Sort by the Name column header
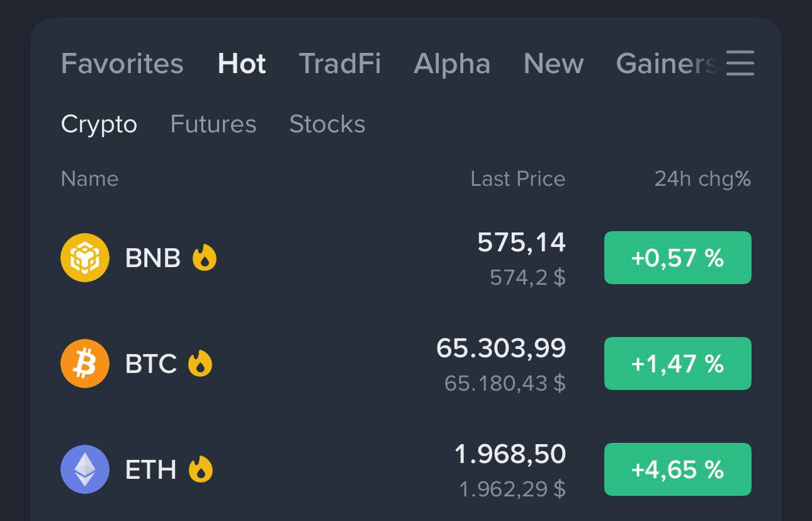The image size is (812, 521). [x=89, y=179]
